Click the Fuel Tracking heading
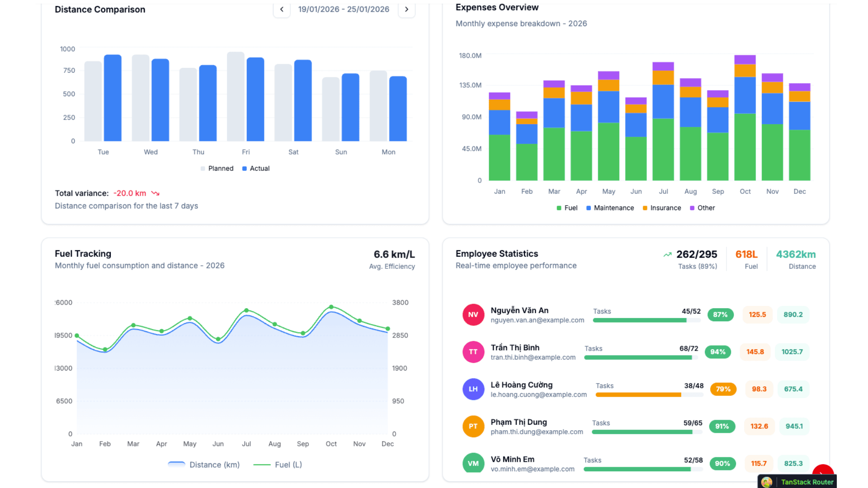This screenshot has width=868, height=488. pos(83,254)
